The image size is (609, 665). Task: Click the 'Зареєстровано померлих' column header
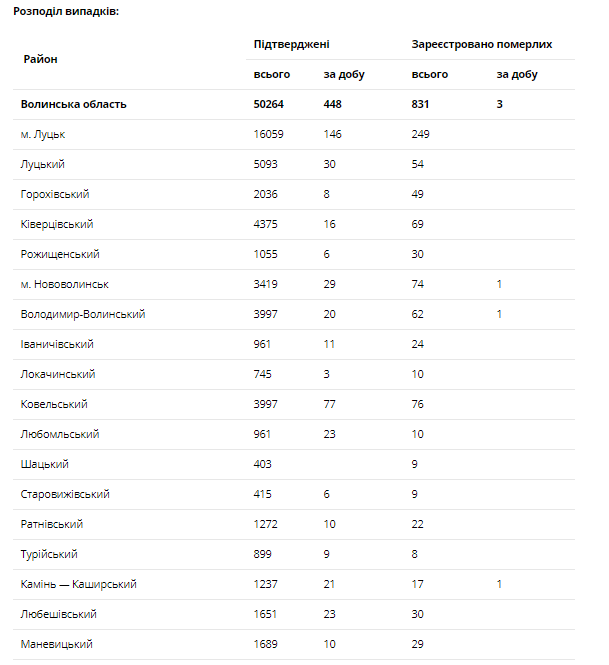[x=481, y=45]
